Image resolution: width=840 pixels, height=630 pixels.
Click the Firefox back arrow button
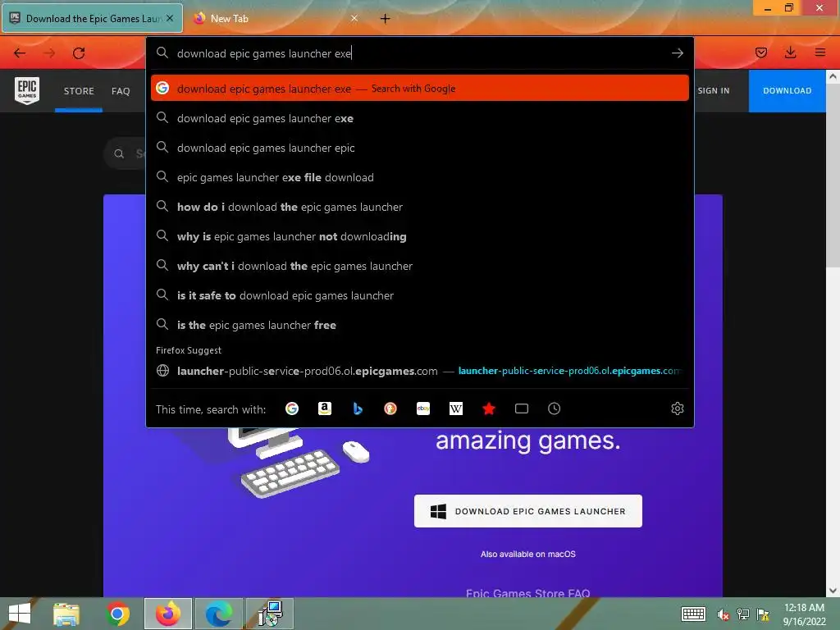click(20, 53)
